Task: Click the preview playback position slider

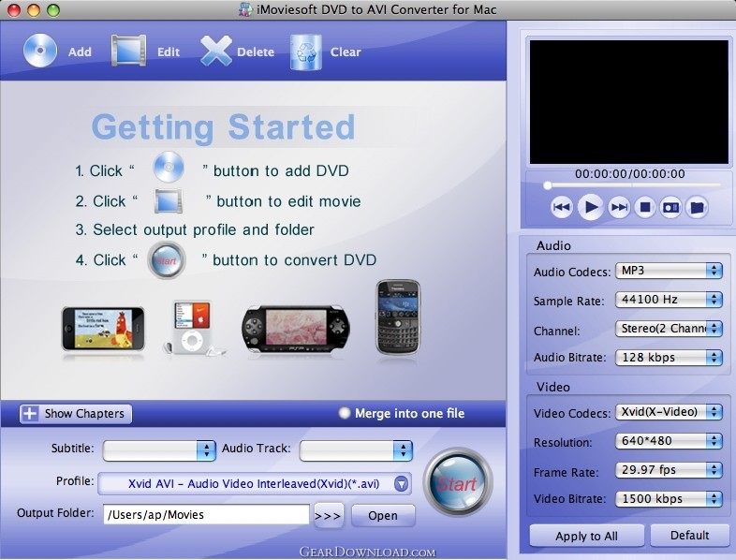Action: coord(629,185)
